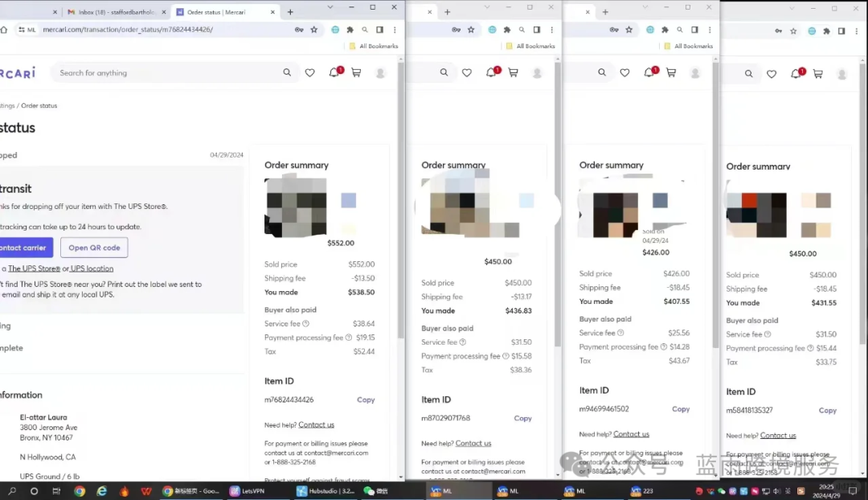Bookmark the page with the star in the first window
868x500 pixels.
coord(314,30)
